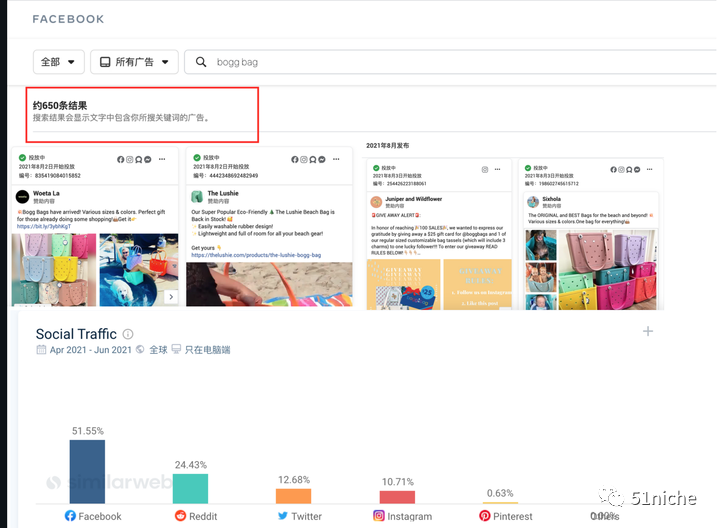Click the search magnifier icon
The height and width of the screenshot is (528, 720).
(x=203, y=62)
